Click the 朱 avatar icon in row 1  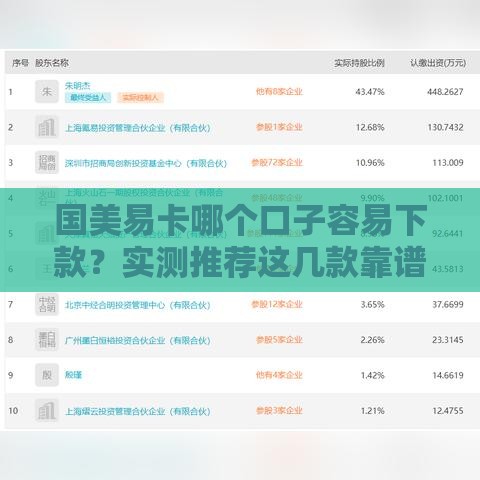click(47, 91)
